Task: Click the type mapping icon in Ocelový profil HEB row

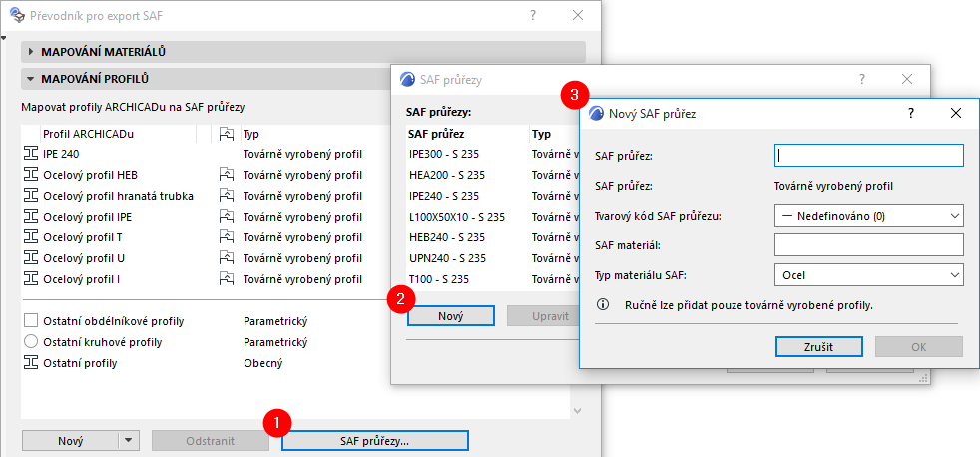Action: coord(227,175)
